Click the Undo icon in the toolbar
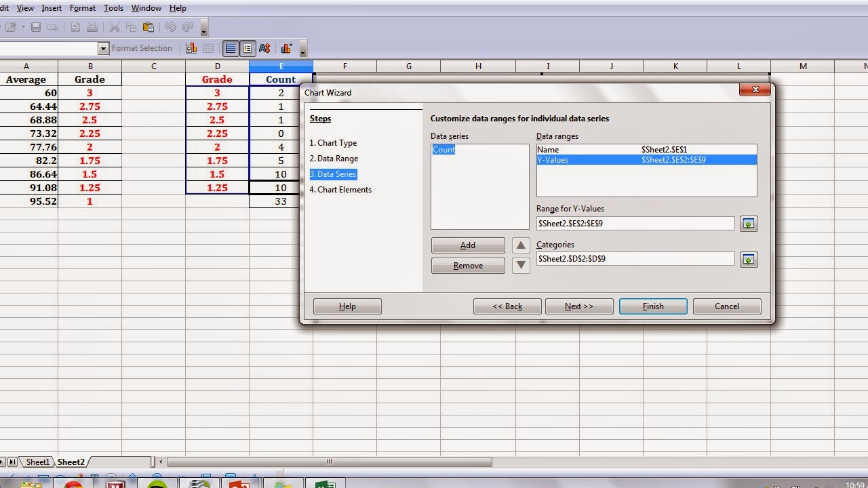This screenshot has width=868, height=488. (x=171, y=27)
